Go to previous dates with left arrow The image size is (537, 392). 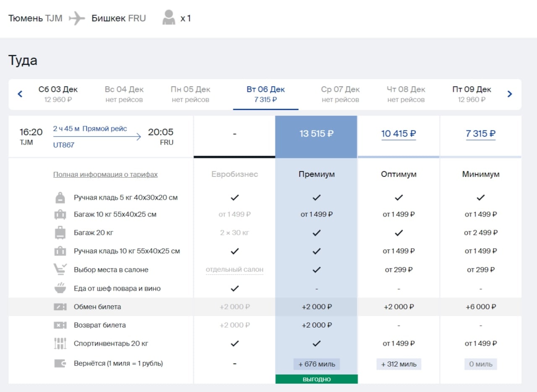click(20, 94)
